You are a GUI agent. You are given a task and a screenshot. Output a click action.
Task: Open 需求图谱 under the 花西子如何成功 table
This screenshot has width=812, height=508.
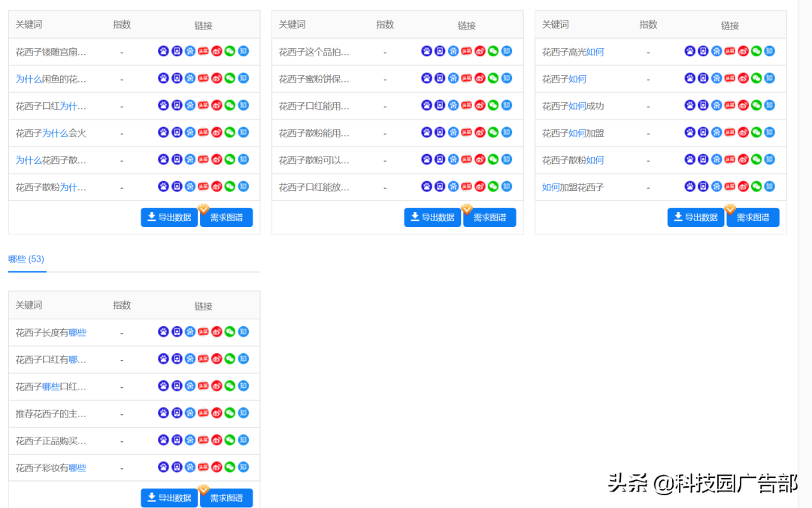753,217
